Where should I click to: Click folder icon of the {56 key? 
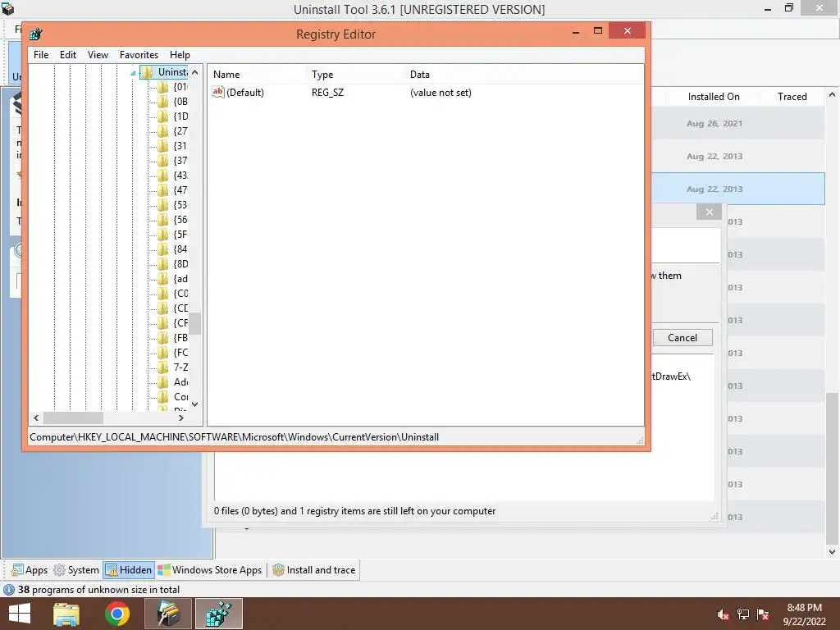coord(163,220)
